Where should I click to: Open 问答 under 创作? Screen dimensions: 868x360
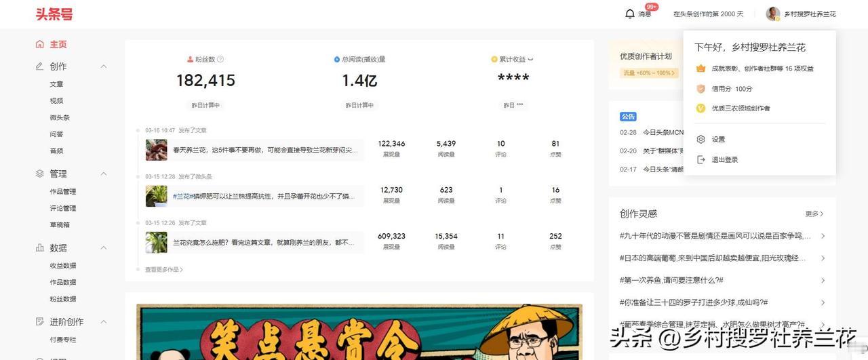[x=56, y=134]
